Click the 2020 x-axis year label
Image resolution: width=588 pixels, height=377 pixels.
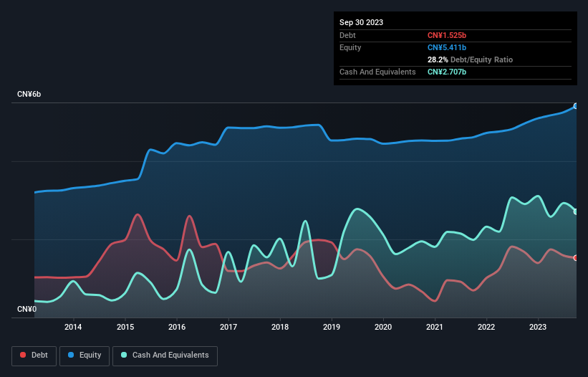click(383, 328)
